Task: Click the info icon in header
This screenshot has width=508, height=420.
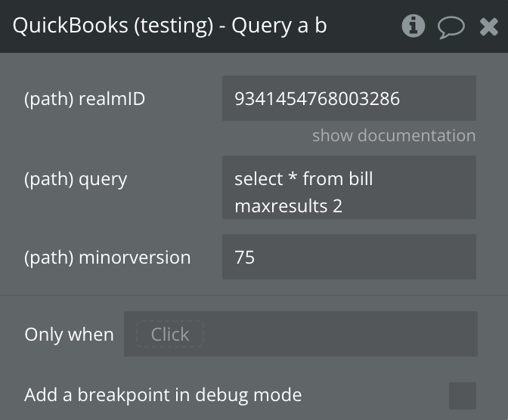Action: tap(413, 26)
